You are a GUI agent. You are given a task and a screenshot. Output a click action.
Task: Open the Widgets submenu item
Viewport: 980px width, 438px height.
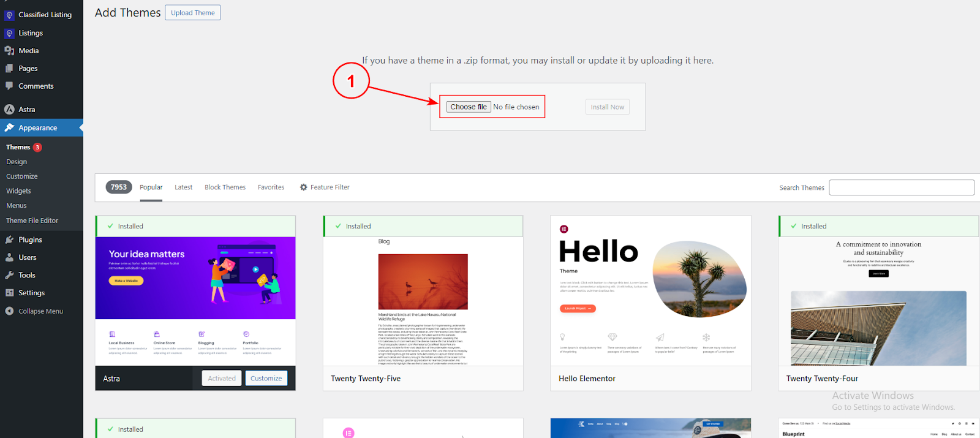[18, 191]
